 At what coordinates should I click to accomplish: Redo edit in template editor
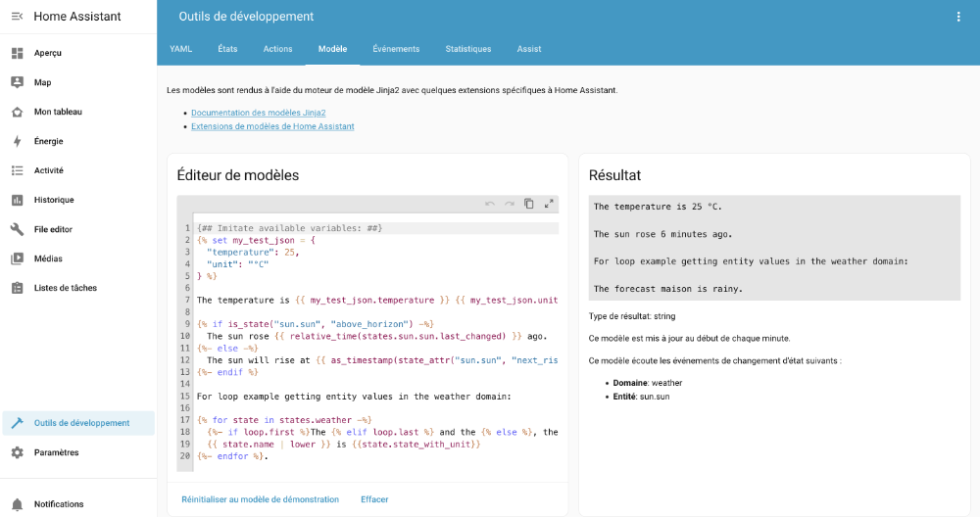510,204
